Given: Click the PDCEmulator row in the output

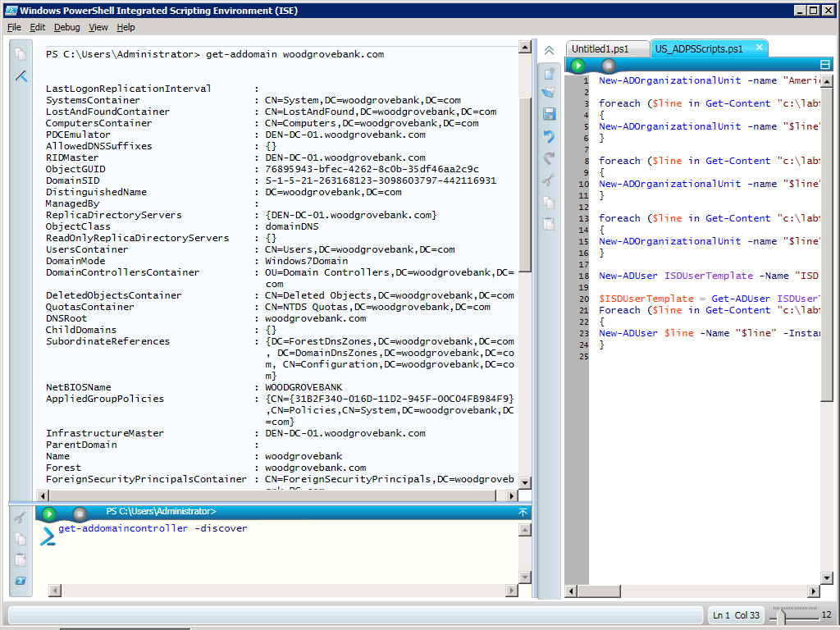Looking at the screenshot, I should point(235,135).
